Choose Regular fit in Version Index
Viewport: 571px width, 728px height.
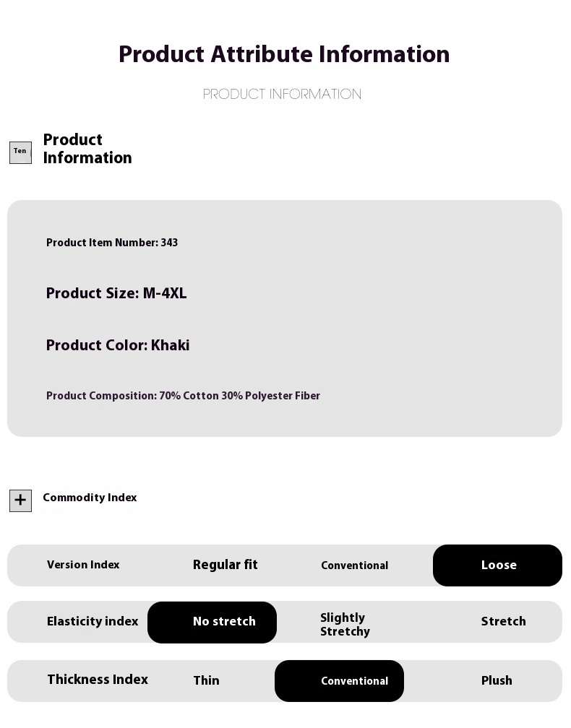pyautogui.click(x=225, y=565)
